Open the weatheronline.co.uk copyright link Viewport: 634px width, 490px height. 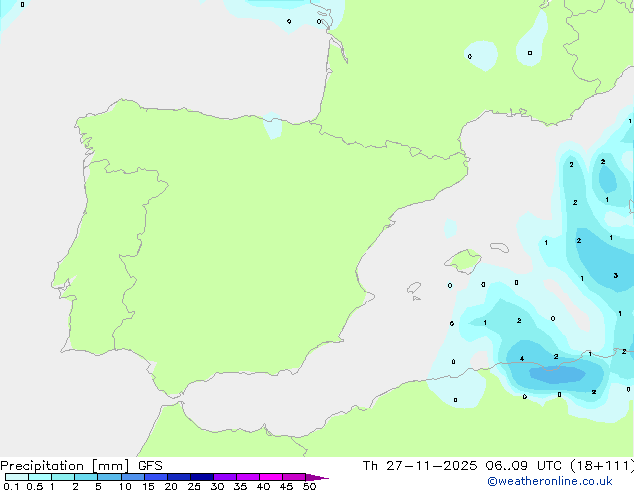pyautogui.click(x=550, y=481)
